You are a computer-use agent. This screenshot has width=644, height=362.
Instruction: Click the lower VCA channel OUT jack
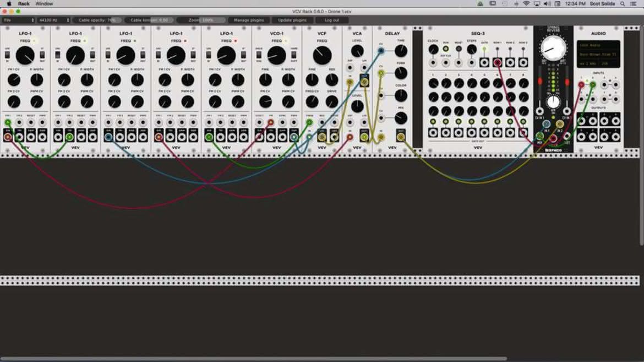click(364, 137)
